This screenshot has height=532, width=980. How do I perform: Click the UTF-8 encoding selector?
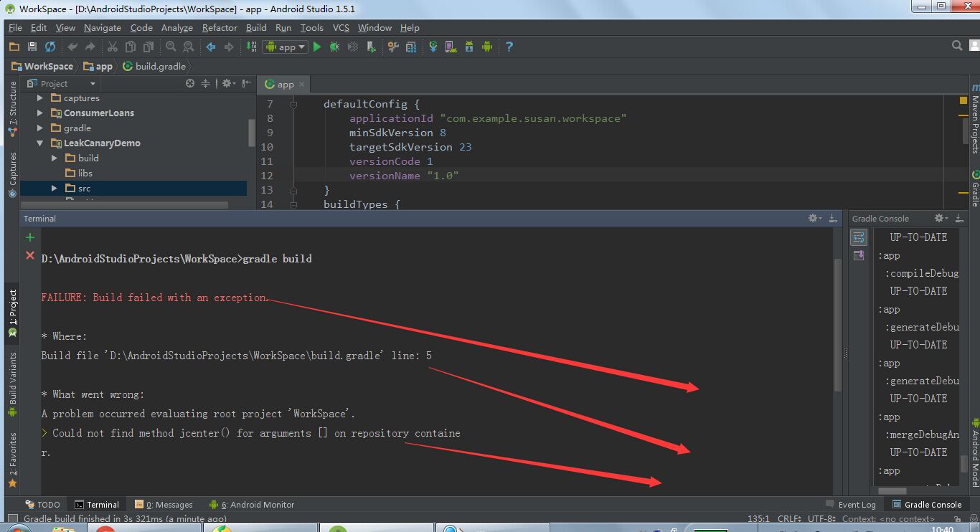[x=821, y=518]
